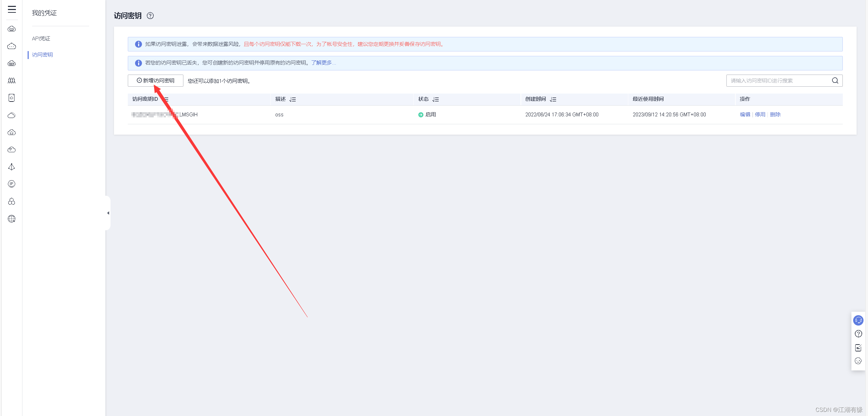This screenshot has width=868, height=416.
Task: Open the wavy lines scaling service icon
Action: pos(12,80)
